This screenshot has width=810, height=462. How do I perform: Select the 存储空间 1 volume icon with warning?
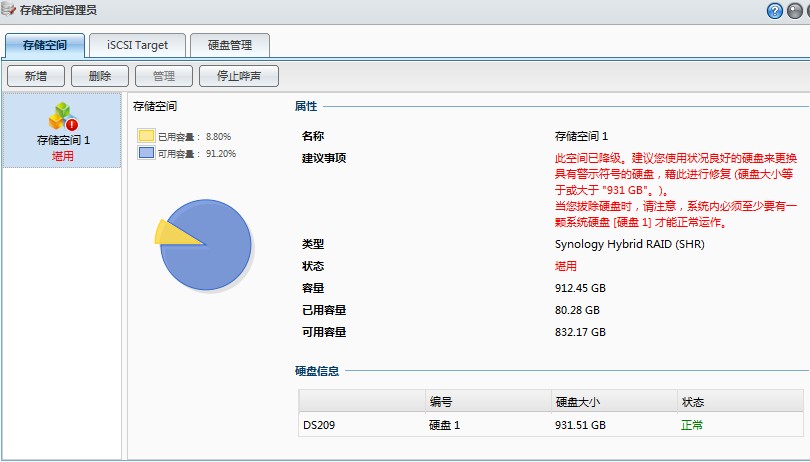click(x=64, y=116)
